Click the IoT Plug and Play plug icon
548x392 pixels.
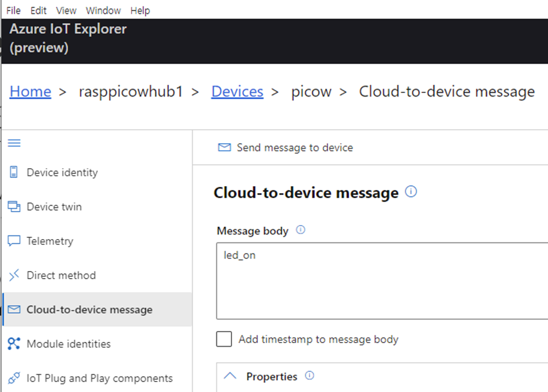pyautogui.click(x=14, y=378)
